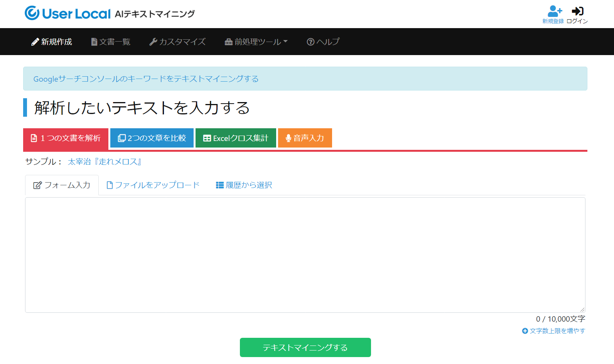Select Excelクロス集計 mode button
Viewport: 614px width, 364px height.
tap(236, 138)
